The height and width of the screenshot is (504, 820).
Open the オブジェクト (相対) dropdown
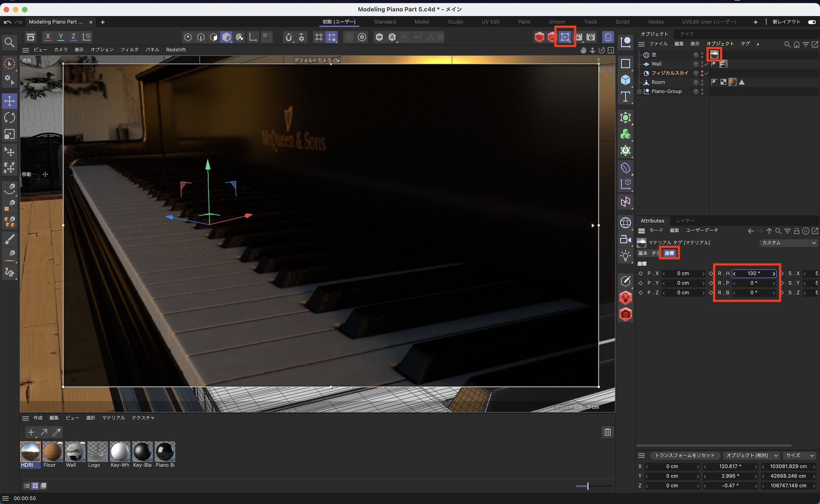[752, 455]
